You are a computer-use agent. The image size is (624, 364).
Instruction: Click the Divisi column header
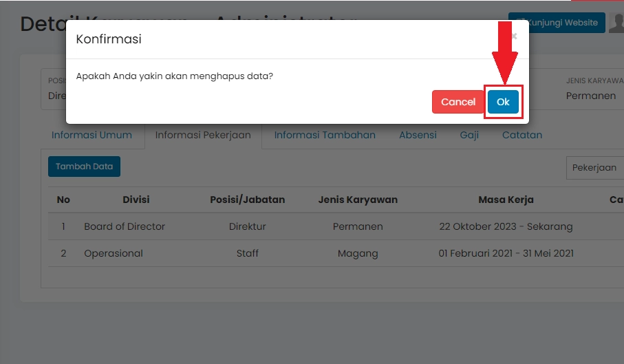pos(136,200)
